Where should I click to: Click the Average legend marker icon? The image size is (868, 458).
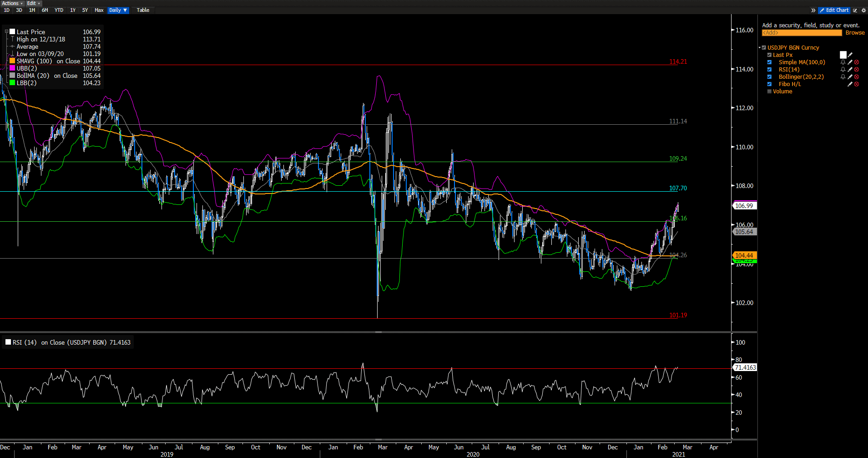[x=12, y=46]
